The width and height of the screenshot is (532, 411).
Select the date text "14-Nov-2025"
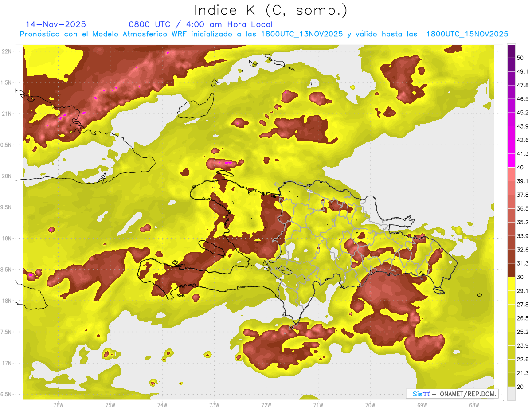(56, 24)
